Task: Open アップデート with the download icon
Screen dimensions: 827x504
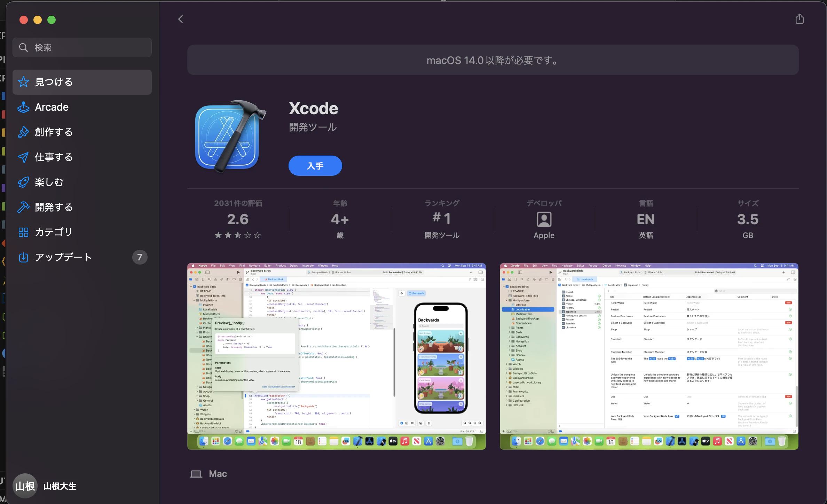Action: click(x=82, y=257)
